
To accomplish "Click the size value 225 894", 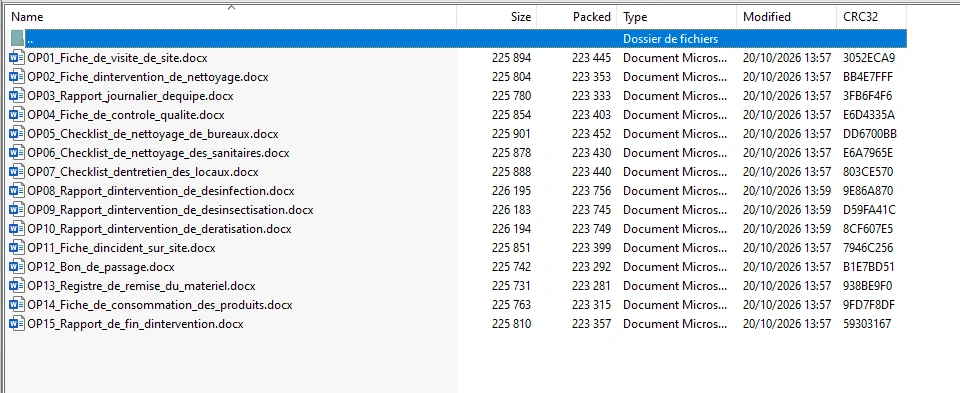I will pos(511,58).
